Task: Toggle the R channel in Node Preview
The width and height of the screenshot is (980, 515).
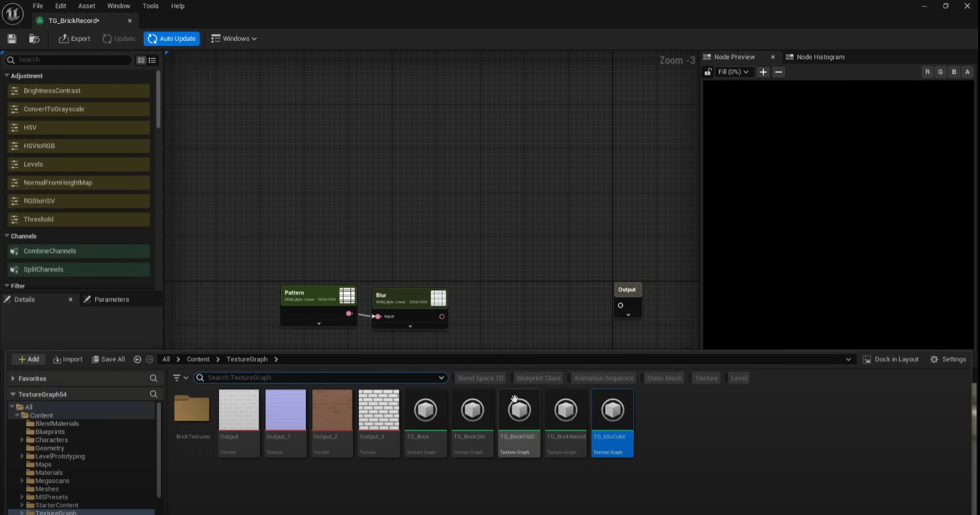Action: [x=927, y=72]
